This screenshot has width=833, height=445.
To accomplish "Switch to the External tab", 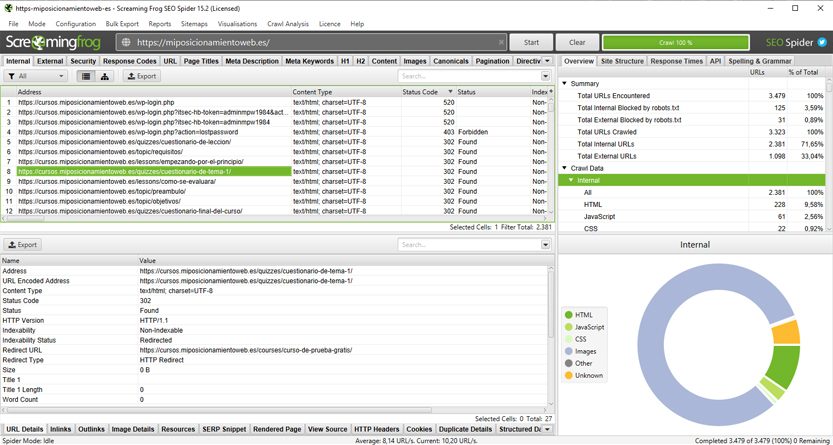I will click(x=50, y=61).
